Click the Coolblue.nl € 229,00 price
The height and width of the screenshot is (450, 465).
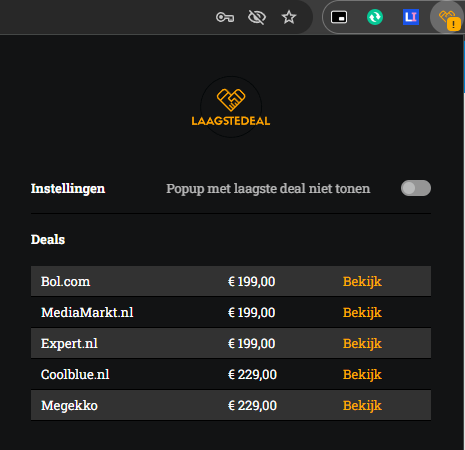coord(252,375)
